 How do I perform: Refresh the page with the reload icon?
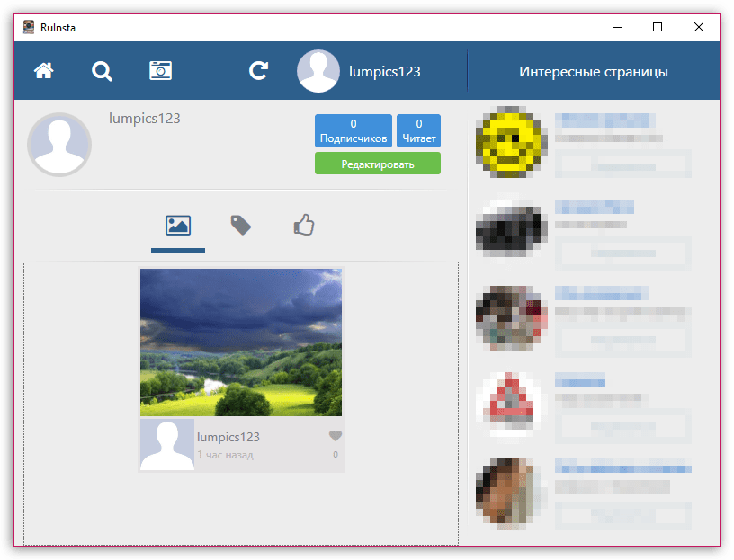click(x=259, y=71)
